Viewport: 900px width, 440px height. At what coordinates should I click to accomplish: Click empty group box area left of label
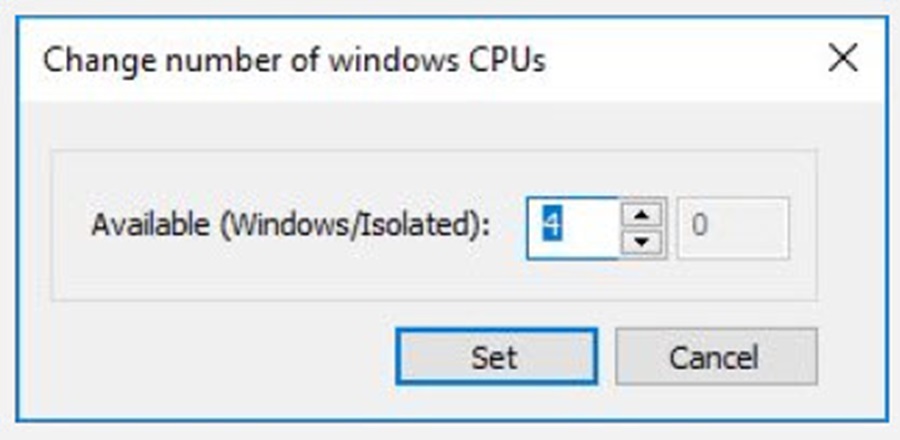coord(72,226)
